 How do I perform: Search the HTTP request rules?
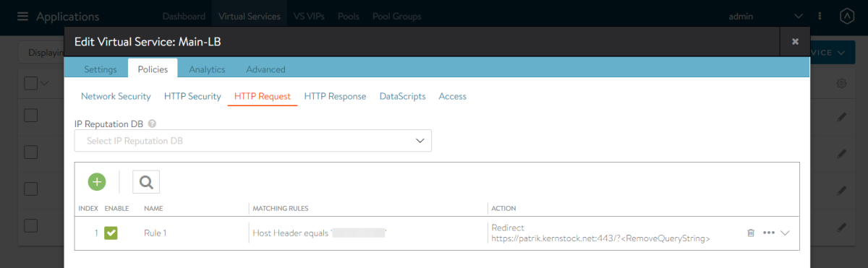[146, 182]
